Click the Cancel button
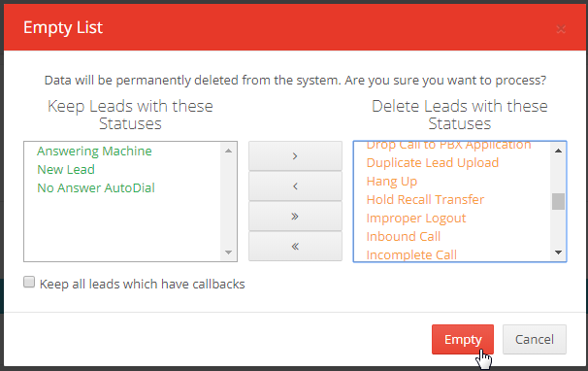The image size is (588, 371). coord(535,340)
